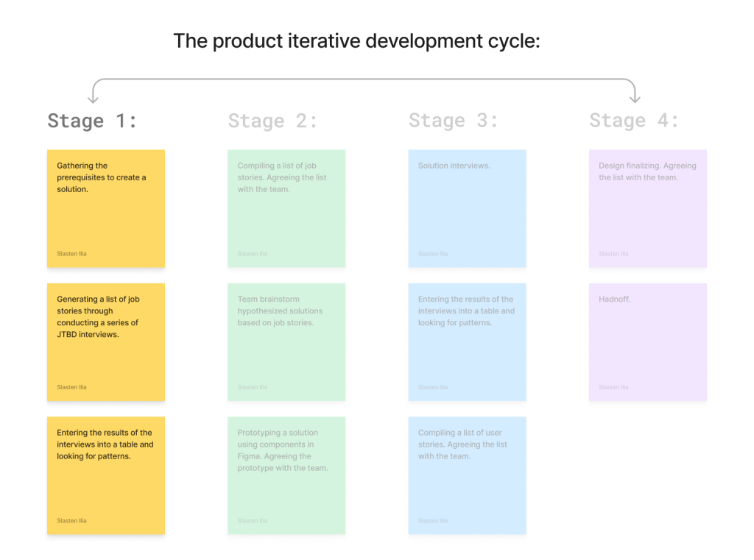Click the 'Solution interviews.' blue sticky note
The image size is (754, 560).
coord(468,209)
